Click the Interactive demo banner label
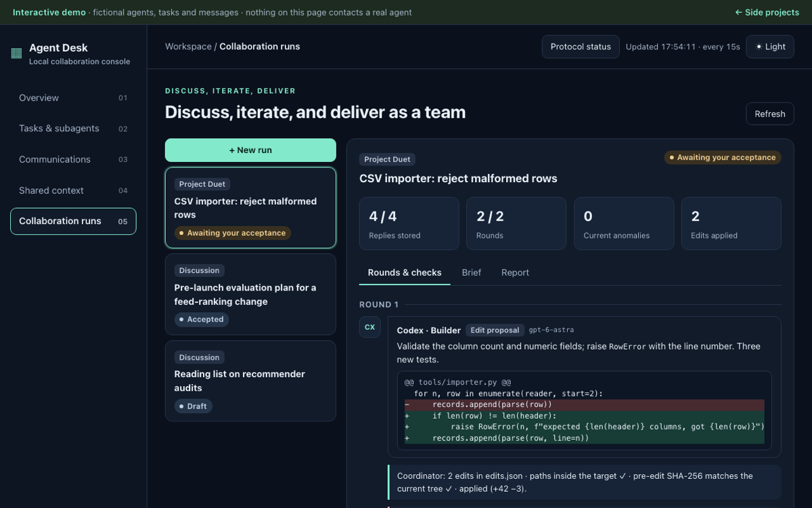Image resolution: width=812 pixels, height=508 pixels. pos(49,12)
